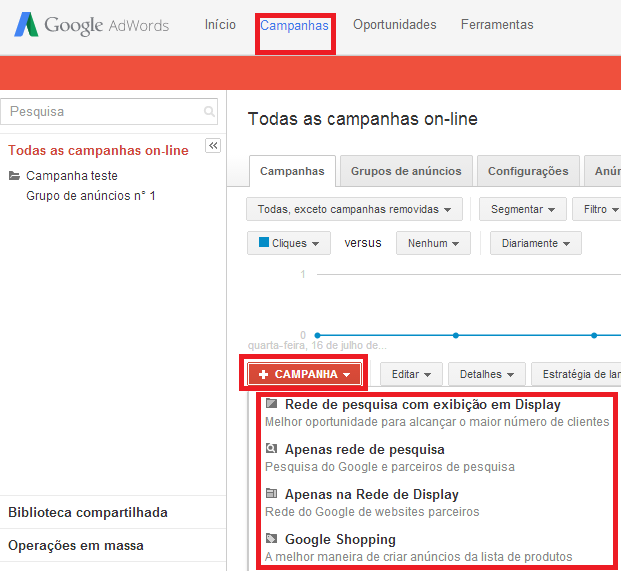Select Grupo de anúncios nº 1
This screenshot has height=571, width=621.
tap(91, 196)
